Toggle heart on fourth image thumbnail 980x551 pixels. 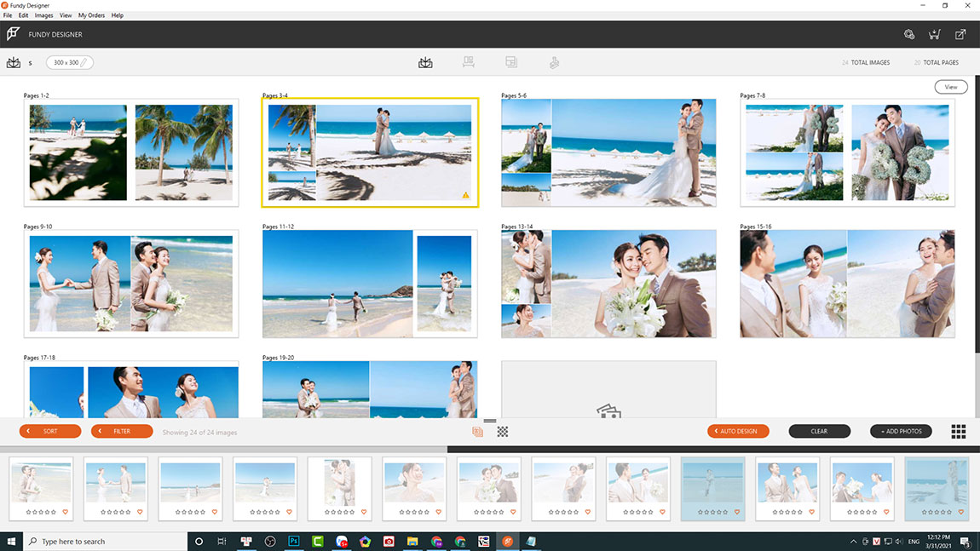click(290, 513)
